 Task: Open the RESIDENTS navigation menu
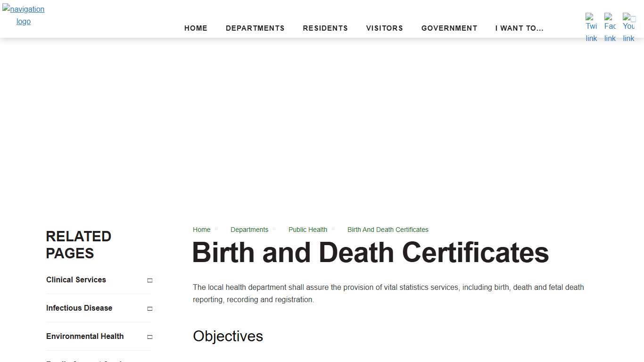(x=325, y=28)
